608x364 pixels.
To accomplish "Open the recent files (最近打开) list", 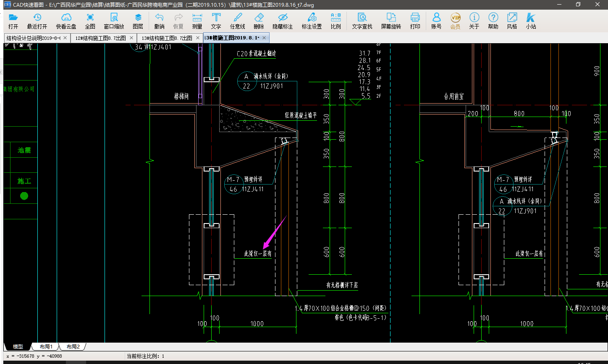I will tap(37, 21).
